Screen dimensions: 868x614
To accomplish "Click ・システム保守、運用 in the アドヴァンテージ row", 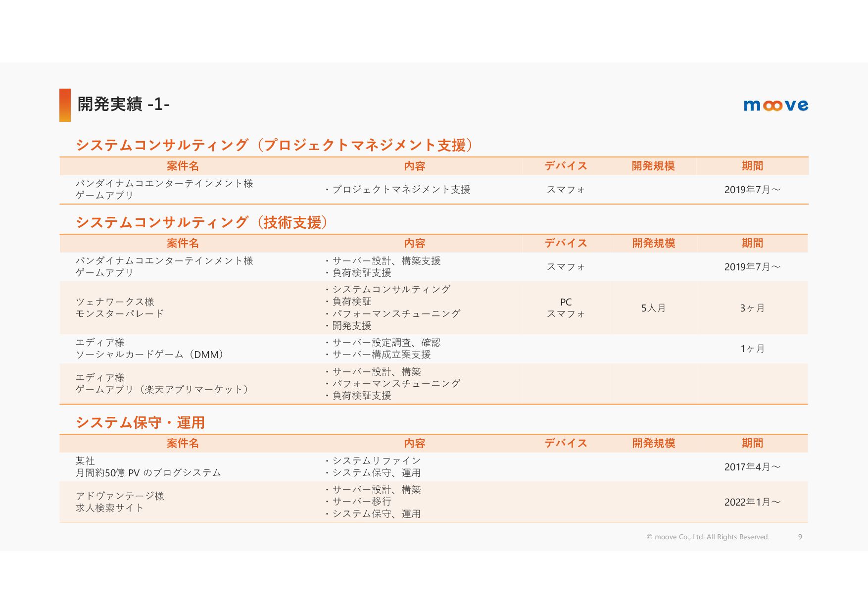I will pyautogui.click(x=373, y=514).
